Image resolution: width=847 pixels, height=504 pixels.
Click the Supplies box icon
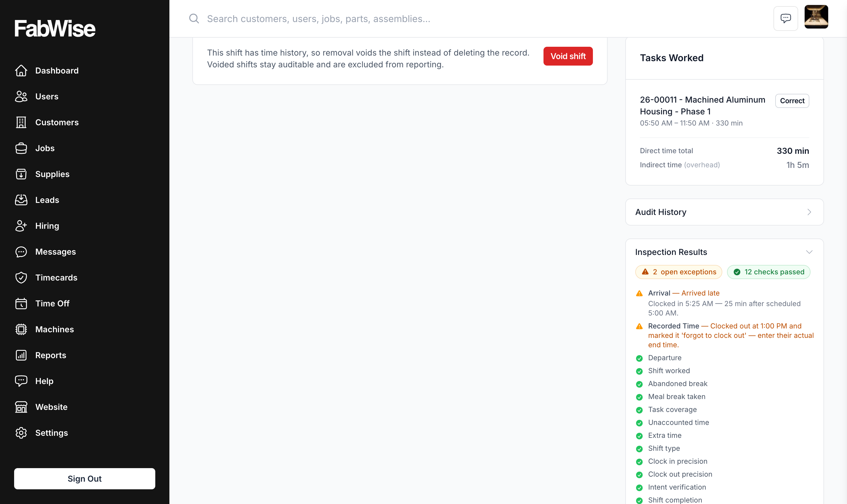(21, 174)
